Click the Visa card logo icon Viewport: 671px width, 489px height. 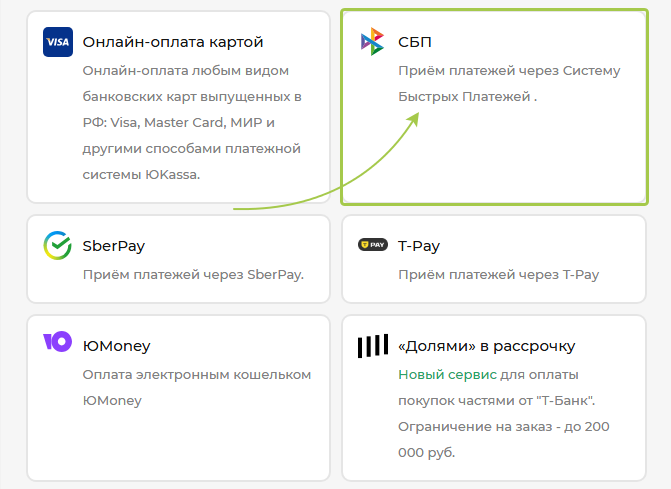point(58,42)
